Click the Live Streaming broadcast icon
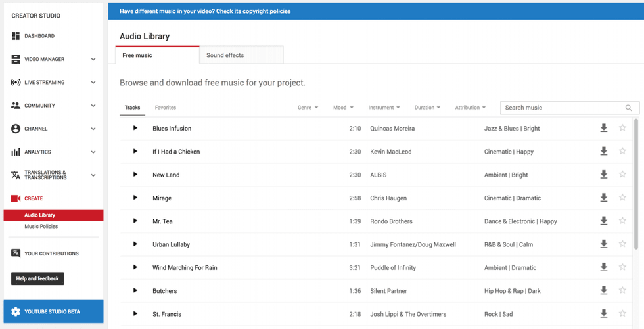644x329 pixels. coord(16,83)
